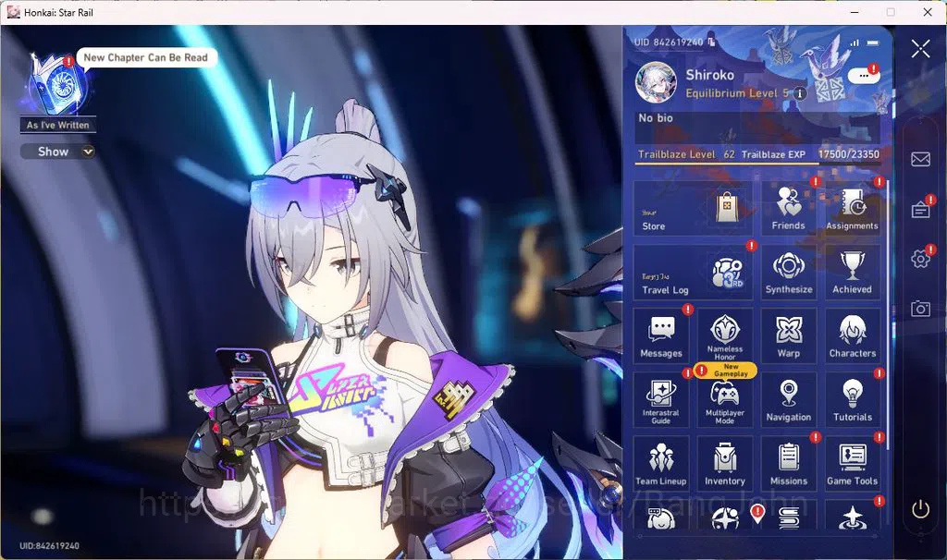Click the New Gameplay badge
This screenshot has width=947, height=560.
(x=725, y=370)
